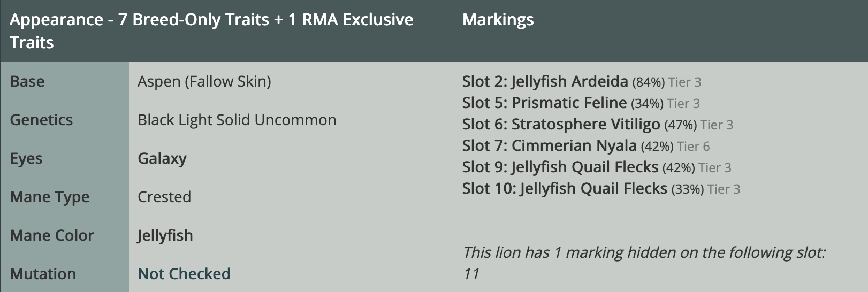Click the Crested mane type value
This screenshot has height=292, width=868.
coord(164,197)
